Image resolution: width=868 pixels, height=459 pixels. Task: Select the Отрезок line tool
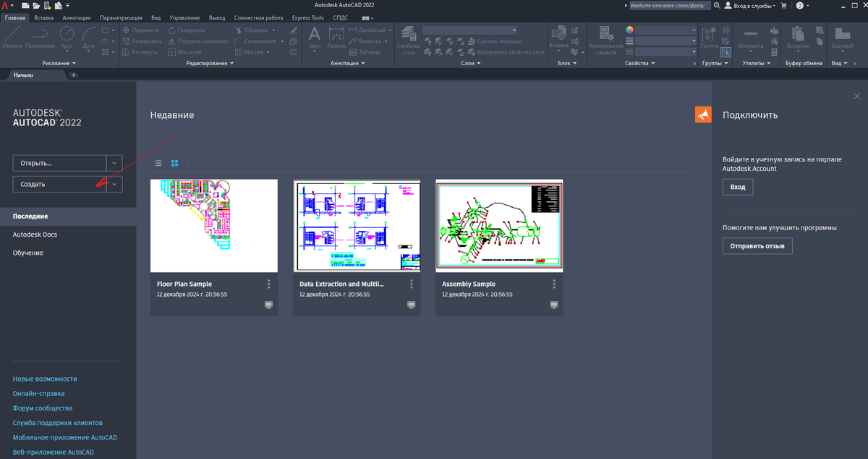click(x=13, y=38)
